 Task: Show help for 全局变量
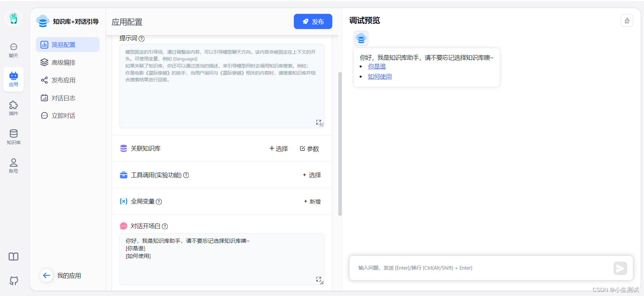point(159,201)
